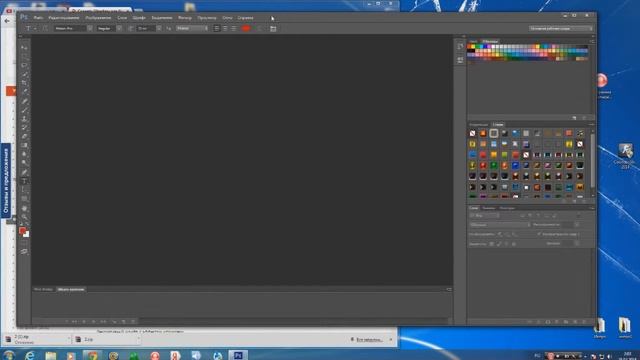
Task: Select the Clone Stamp tool
Action: coord(24,119)
